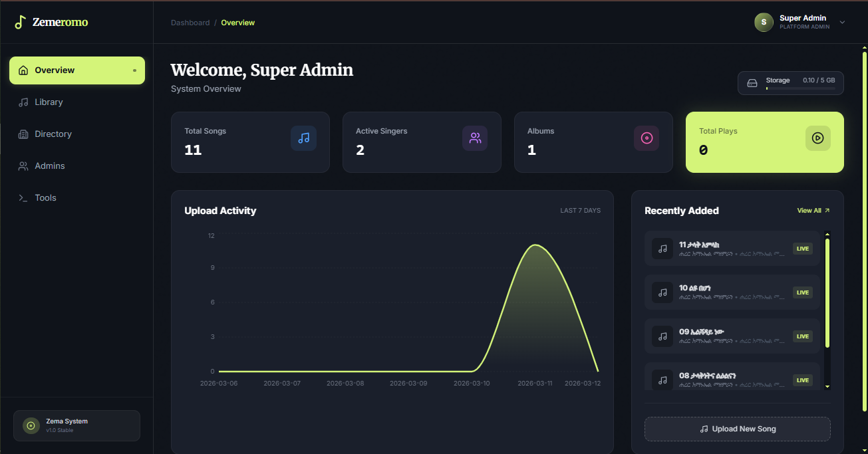The height and width of the screenshot is (454, 868).
Task: Click the up arrow of Recently Added scrollbar
Action: 827,234
